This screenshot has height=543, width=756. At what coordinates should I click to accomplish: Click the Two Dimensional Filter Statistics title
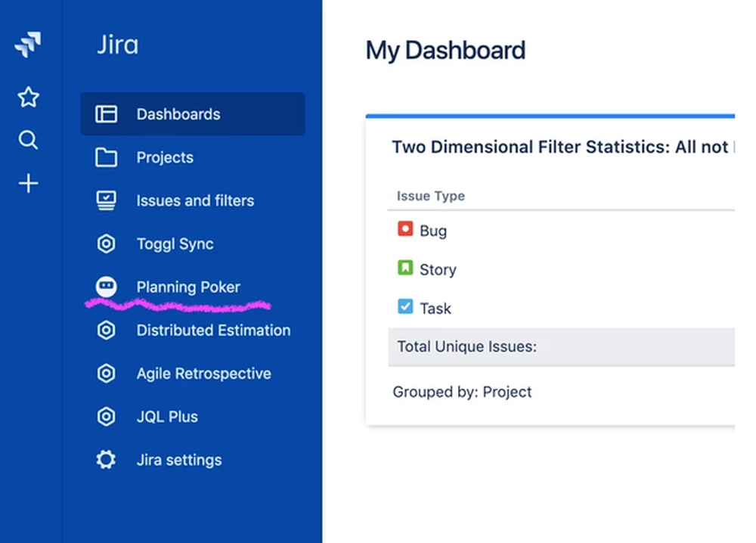coord(563,147)
